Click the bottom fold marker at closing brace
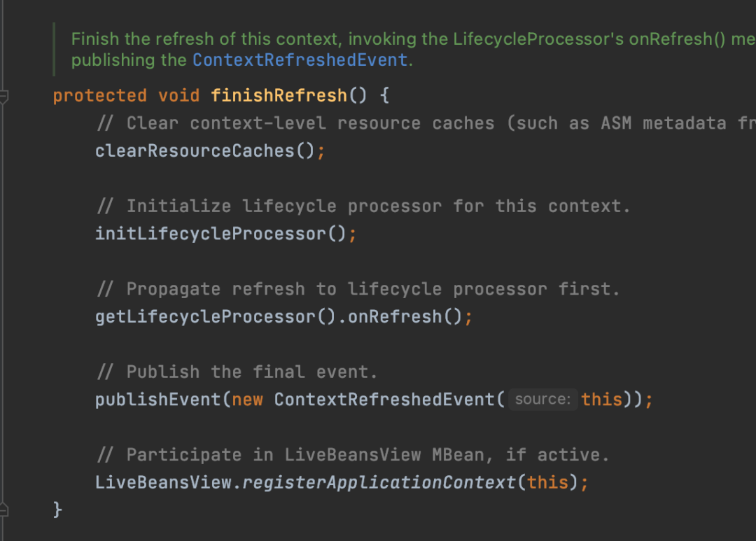 [x=3, y=510]
